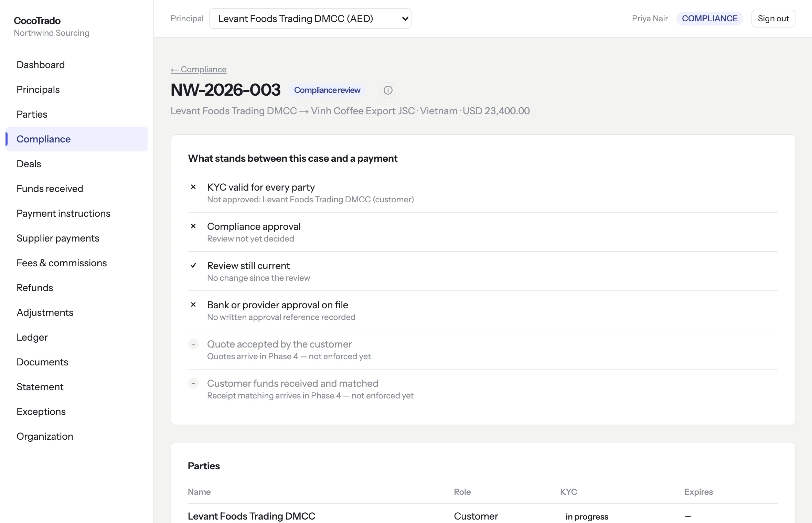
Task: Click the text Review not yet decided
Action: point(250,239)
